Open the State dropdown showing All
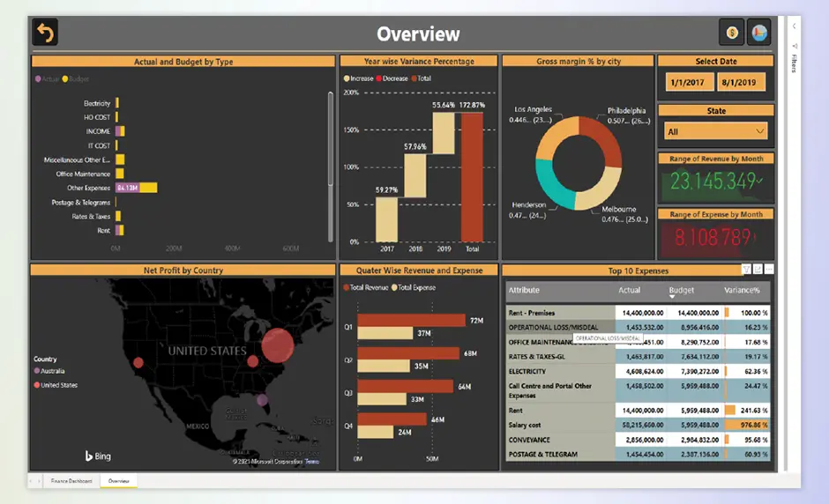 coord(715,131)
